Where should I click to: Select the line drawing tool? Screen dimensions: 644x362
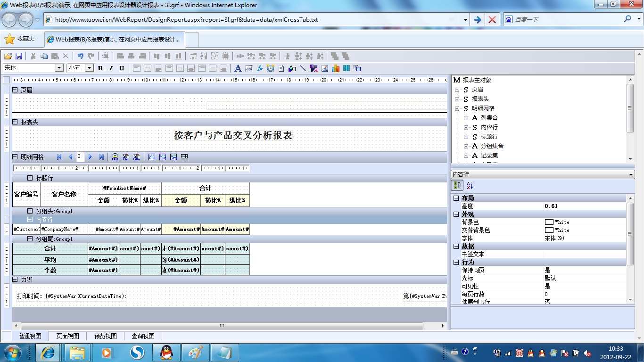(303, 68)
